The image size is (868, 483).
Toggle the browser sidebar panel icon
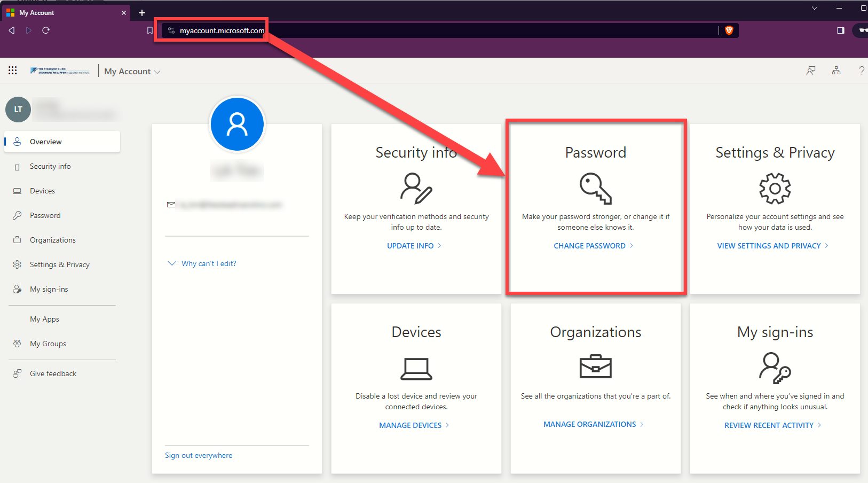coord(841,30)
